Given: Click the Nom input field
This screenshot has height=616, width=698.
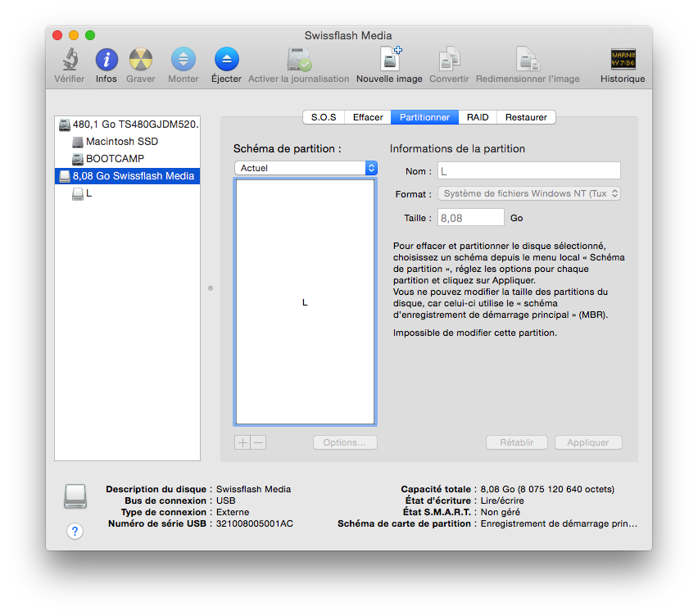Looking at the screenshot, I should click(x=529, y=171).
